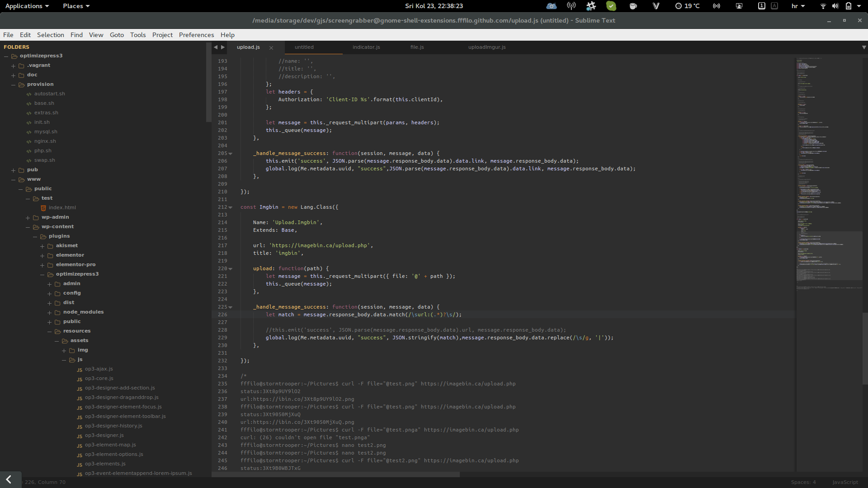The width and height of the screenshot is (868, 488).
Task: Fold code at line 205 arrow
Action: coord(231,154)
